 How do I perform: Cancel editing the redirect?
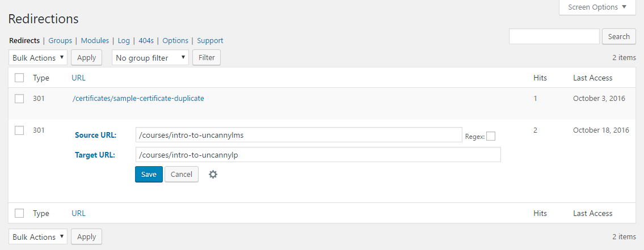[182, 175]
